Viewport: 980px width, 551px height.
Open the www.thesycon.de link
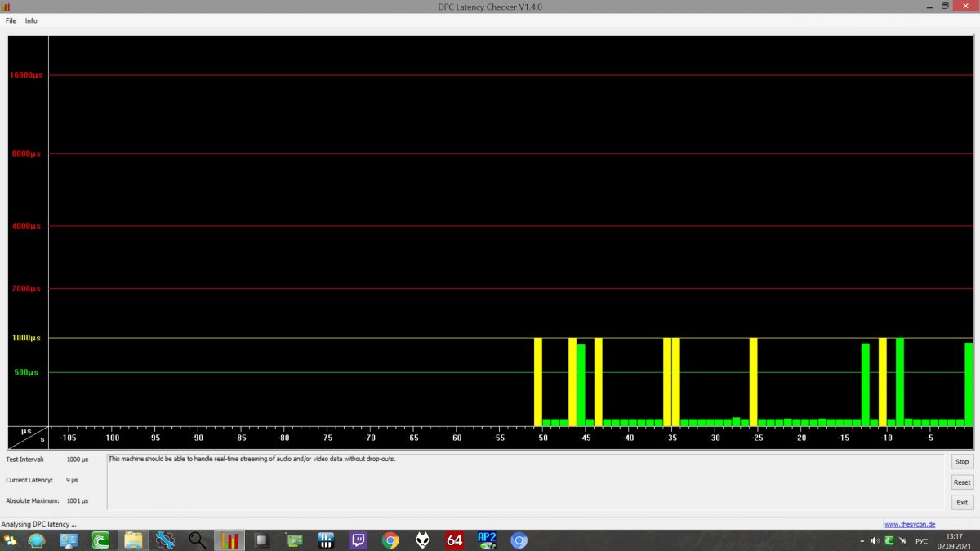[x=910, y=524]
